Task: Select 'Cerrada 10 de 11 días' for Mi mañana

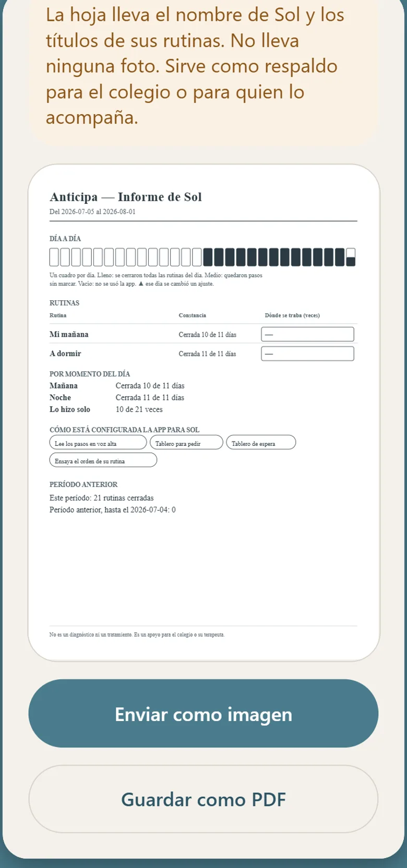Action: [207, 335]
